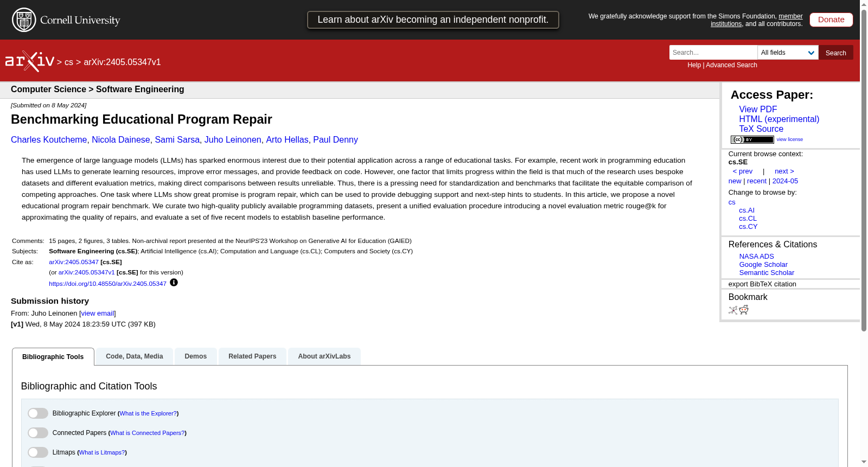Viewport: 868px width, 467px height.
Task: Switch to Related Papers tab
Action: [x=252, y=356]
